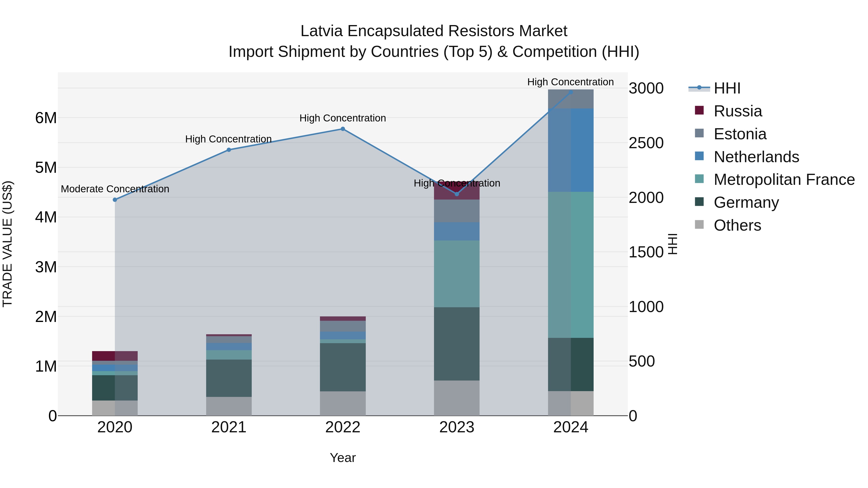Toggle Metropolitan France legend entry

[x=775, y=180]
